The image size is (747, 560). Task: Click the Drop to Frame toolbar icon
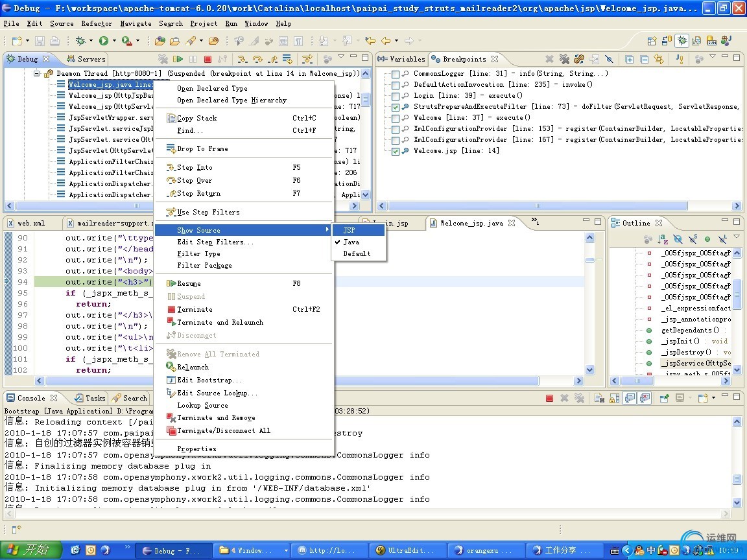(x=287, y=59)
